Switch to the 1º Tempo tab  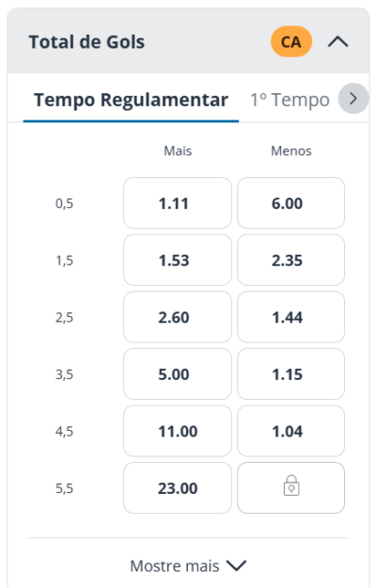(290, 100)
